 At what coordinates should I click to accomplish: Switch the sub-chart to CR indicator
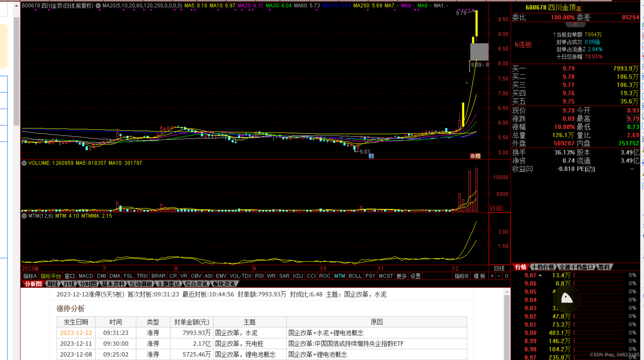173,276
